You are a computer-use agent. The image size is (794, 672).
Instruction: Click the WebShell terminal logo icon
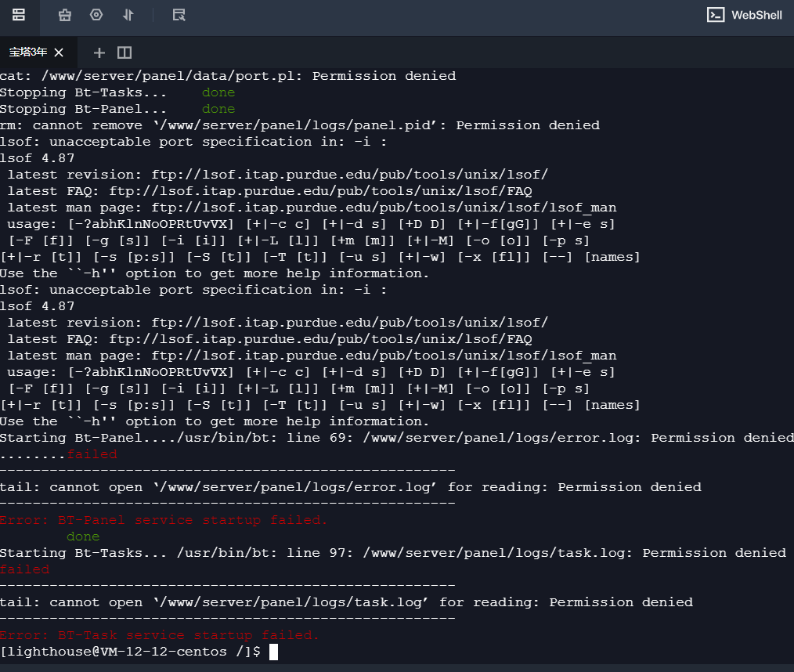point(716,15)
